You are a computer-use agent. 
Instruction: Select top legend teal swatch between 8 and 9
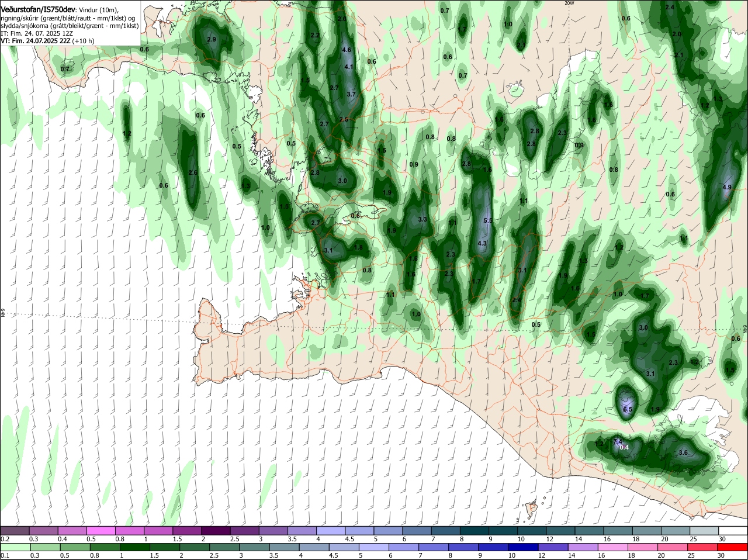click(x=474, y=531)
